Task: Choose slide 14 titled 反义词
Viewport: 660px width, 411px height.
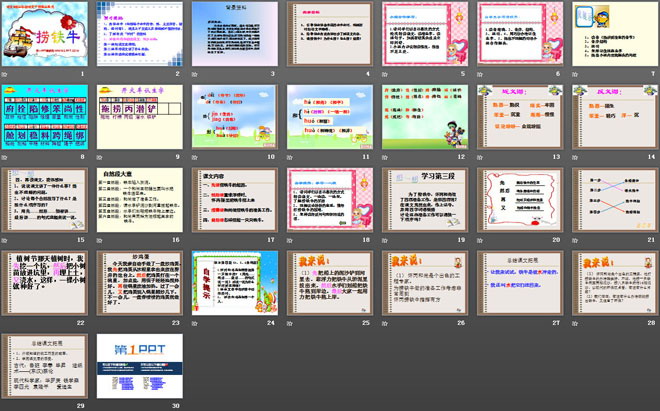Action: coord(610,116)
